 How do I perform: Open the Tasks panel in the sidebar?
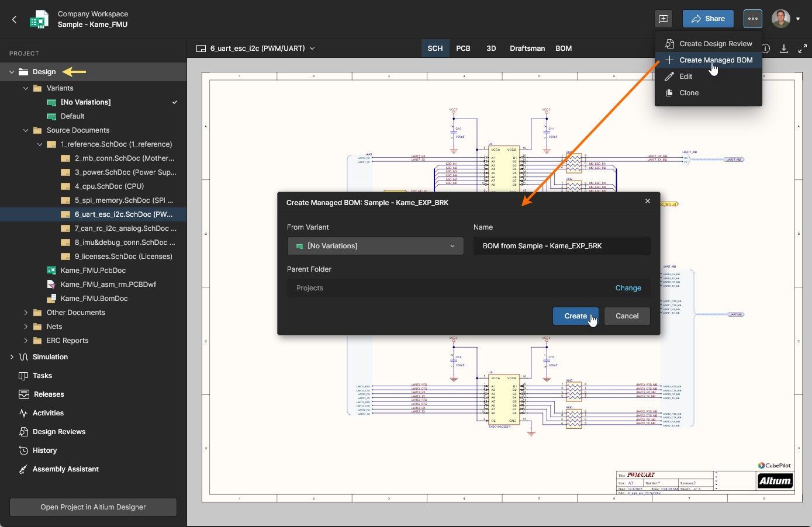click(42, 376)
